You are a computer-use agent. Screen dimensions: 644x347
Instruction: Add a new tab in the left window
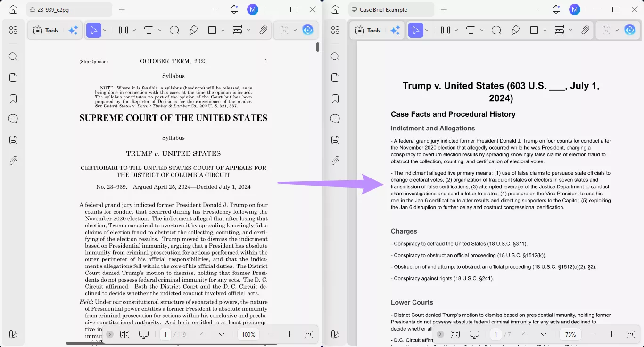pos(122,9)
